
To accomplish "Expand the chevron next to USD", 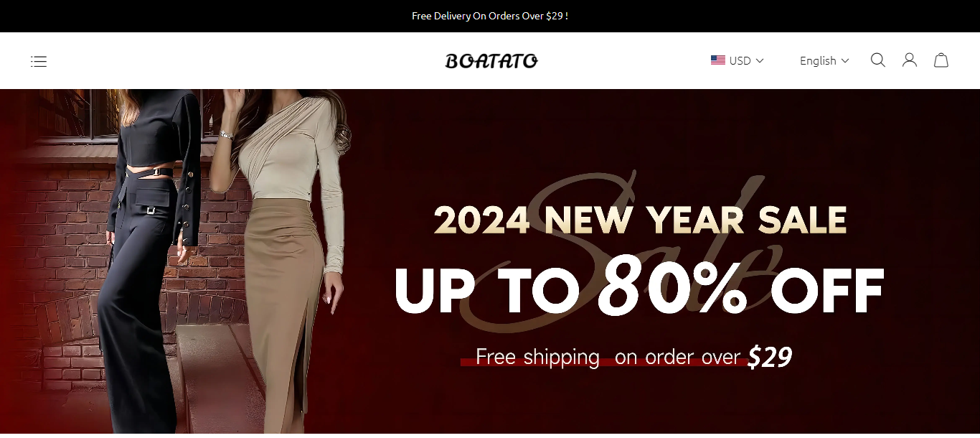I will click(760, 61).
